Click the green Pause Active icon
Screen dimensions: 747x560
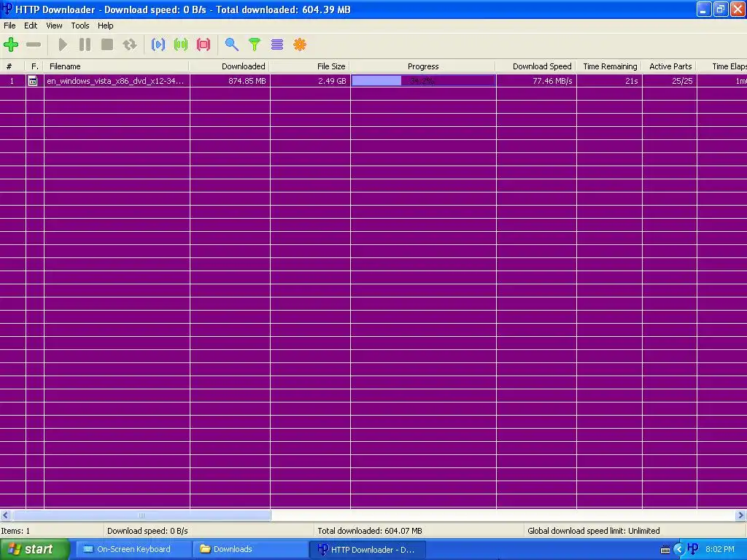click(181, 44)
